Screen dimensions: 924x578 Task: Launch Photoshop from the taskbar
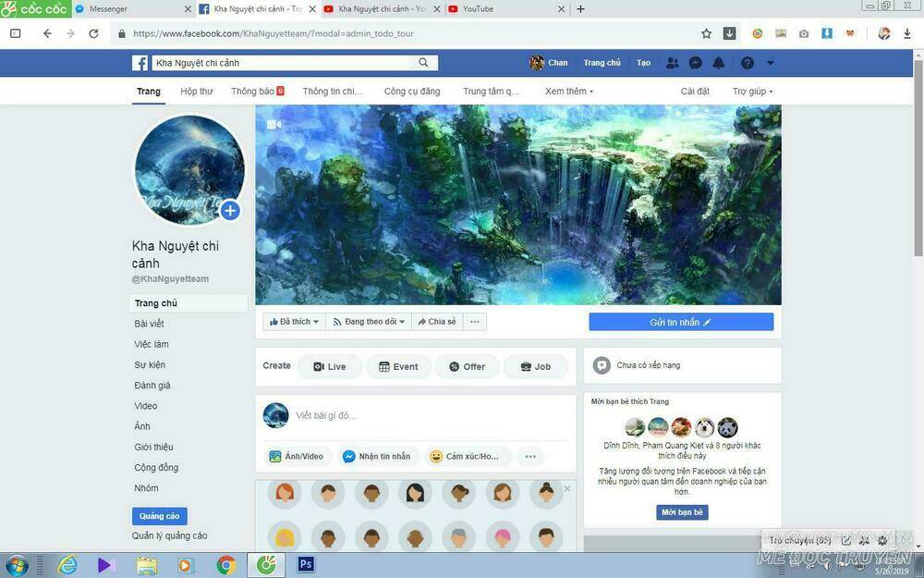306,564
